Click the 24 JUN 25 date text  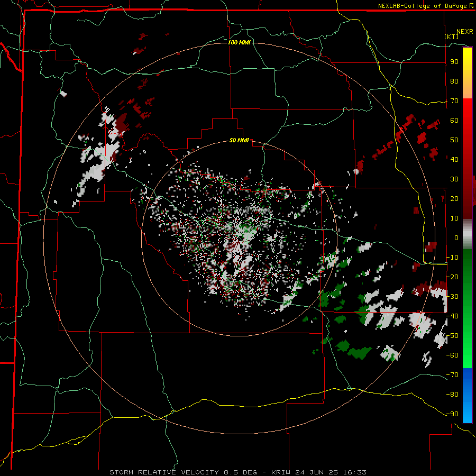pos(317,472)
